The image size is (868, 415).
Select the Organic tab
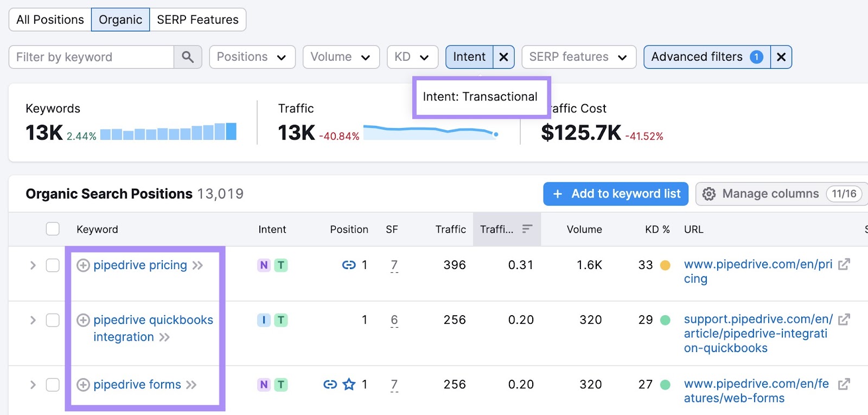tap(120, 20)
